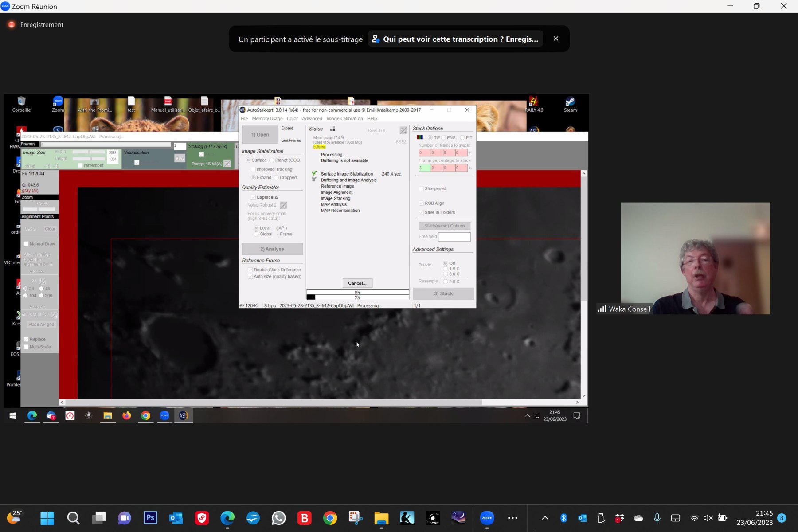This screenshot has height=532, width=798.
Task: Click the Frames slider in the preview window
Action: click(106, 145)
